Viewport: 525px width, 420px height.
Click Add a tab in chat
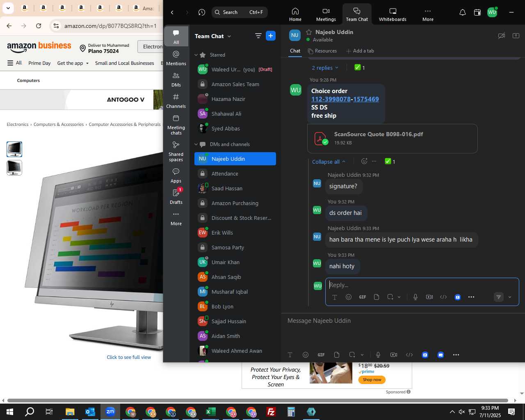pyautogui.click(x=360, y=51)
